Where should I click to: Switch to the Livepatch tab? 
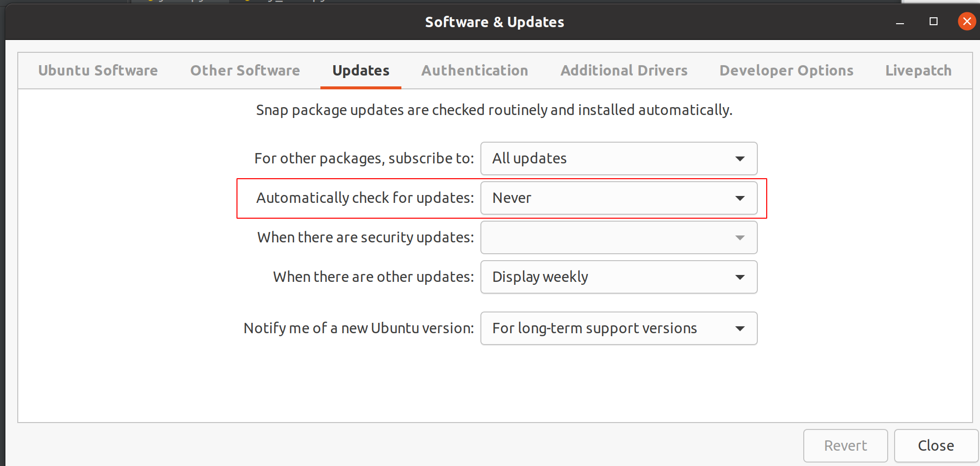[x=918, y=70]
